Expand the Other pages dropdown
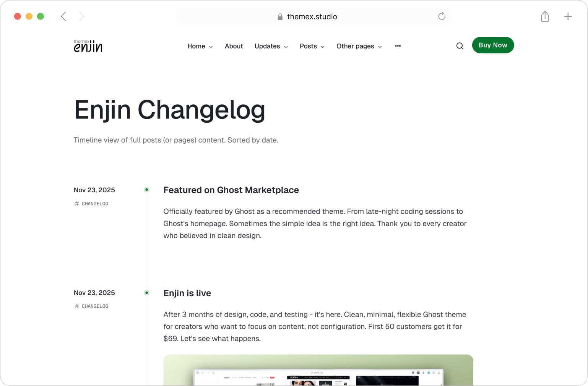 (x=359, y=46)
